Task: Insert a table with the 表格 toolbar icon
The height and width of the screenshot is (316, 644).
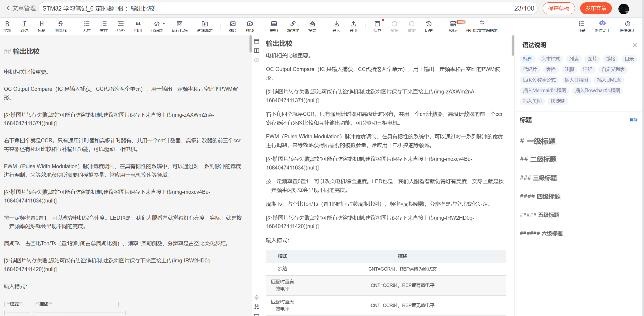Action: click(274, 26)
